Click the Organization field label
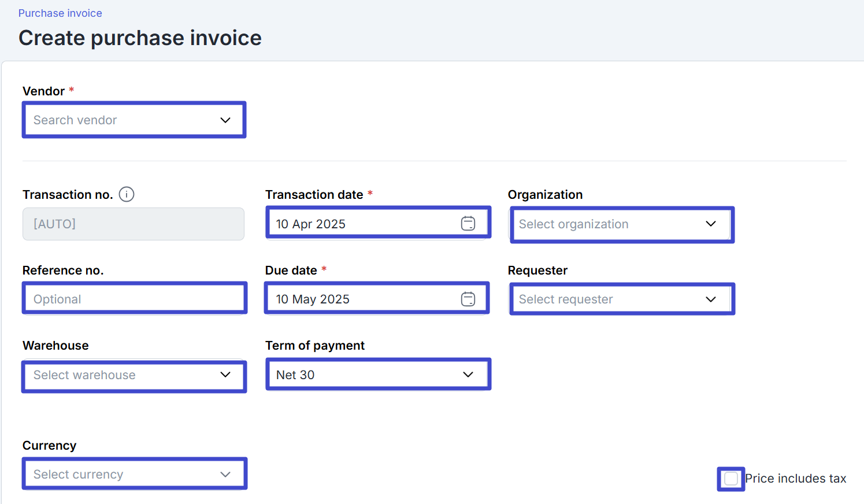This screenshot has height=504, width=864. point(545,195)
